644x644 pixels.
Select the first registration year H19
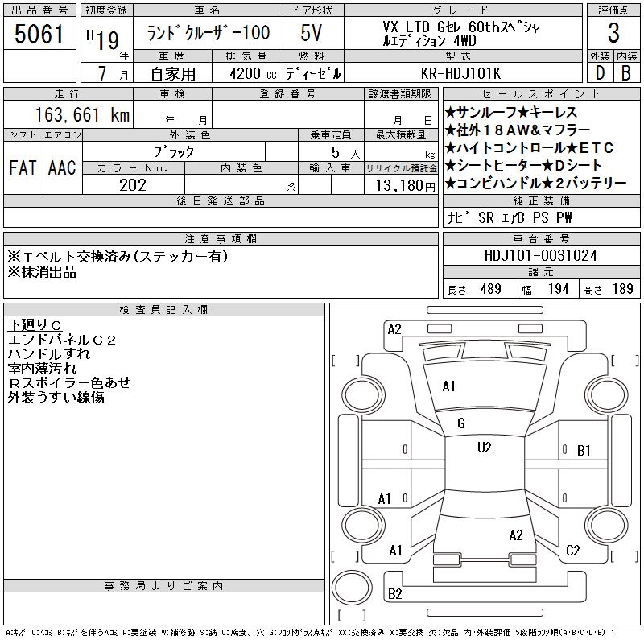pos(103,39)
